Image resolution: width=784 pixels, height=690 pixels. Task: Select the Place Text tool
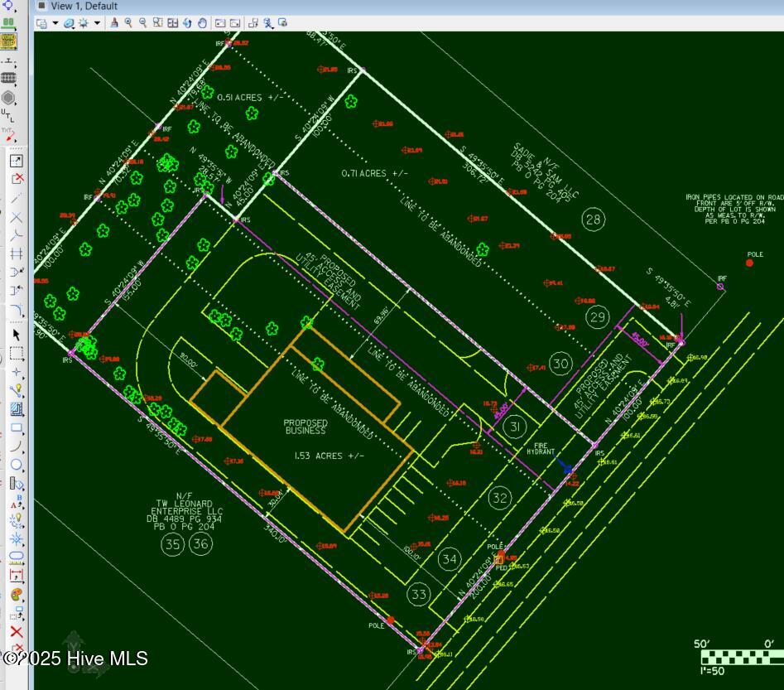16,503
